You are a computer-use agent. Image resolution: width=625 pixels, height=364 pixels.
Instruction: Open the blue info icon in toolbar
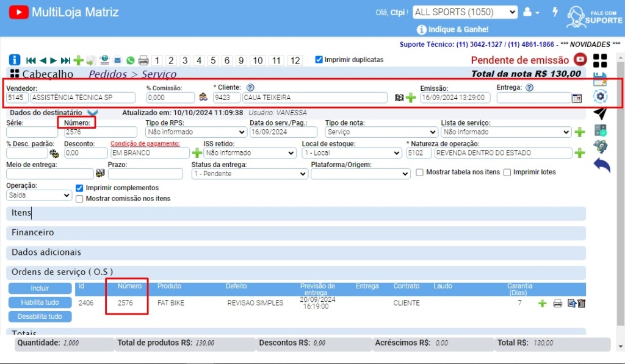click(x=15, y=60)
